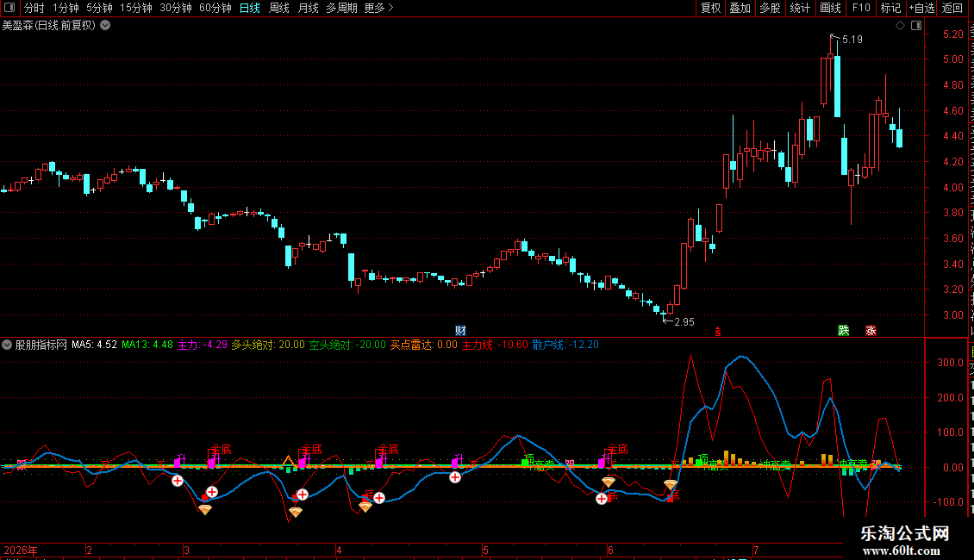Click the 叠加 overlay button
This screenshot has width=974, height=560.
(x=740, y=8)
